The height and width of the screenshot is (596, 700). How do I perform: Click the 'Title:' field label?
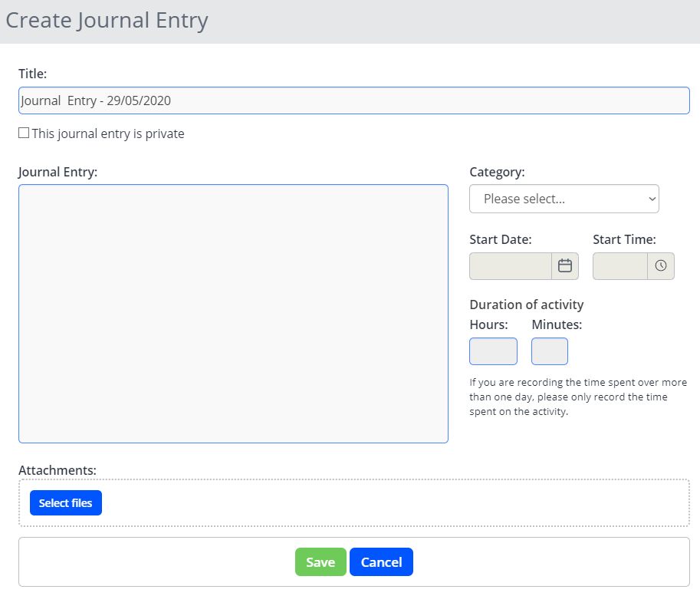click(x=33, y=74)
